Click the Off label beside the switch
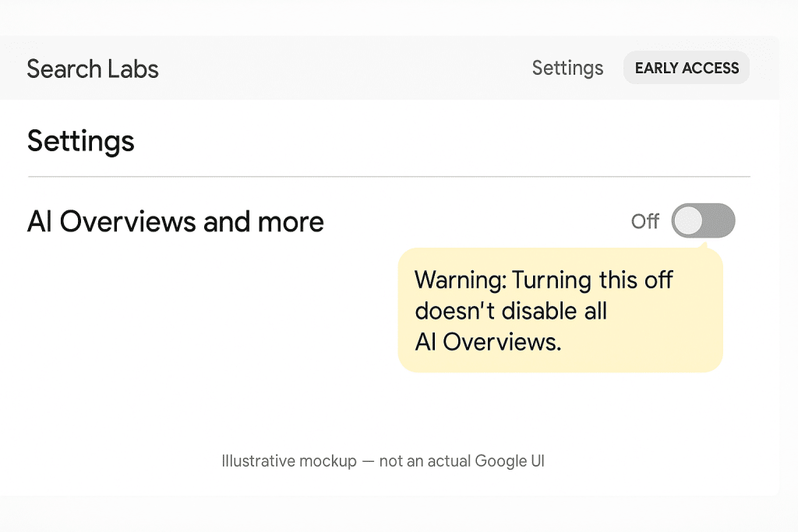Screen dimensions: 798x532 click(x=645, y=221)
